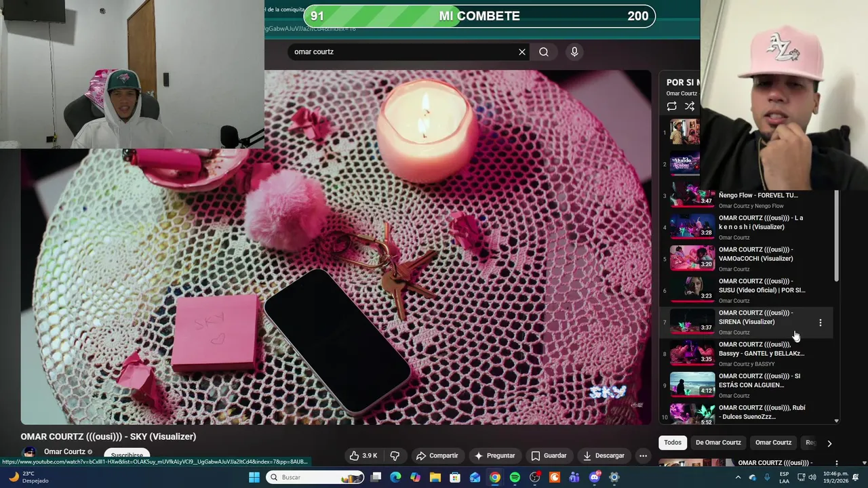Open OBS Studio from taskbar
This screenshot has width=868, height=488.
535,477
